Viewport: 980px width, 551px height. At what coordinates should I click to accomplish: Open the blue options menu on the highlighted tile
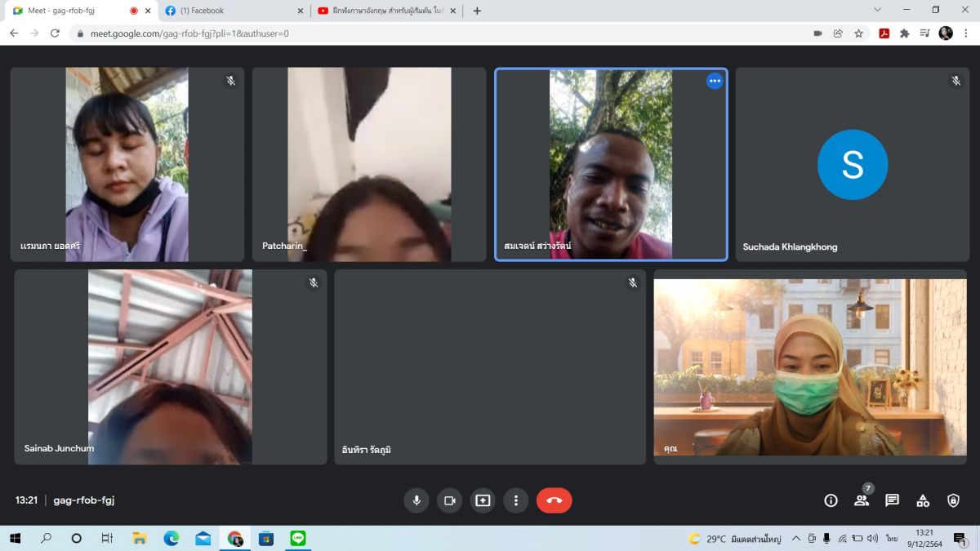[x=715, y=81]
